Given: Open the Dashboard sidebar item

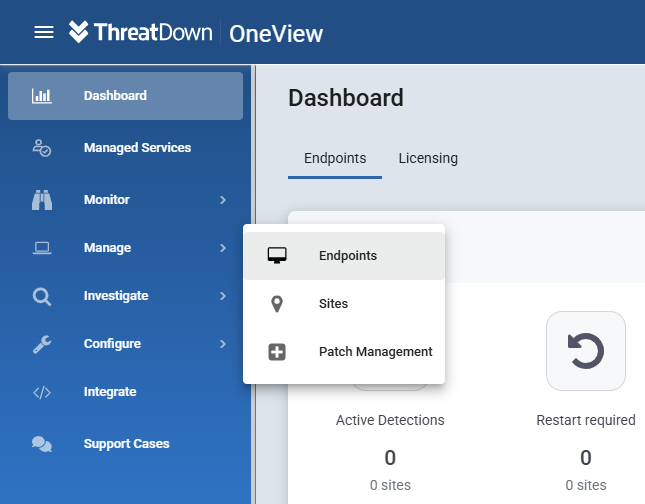Looking at the screenshot, I should point(125,96).
